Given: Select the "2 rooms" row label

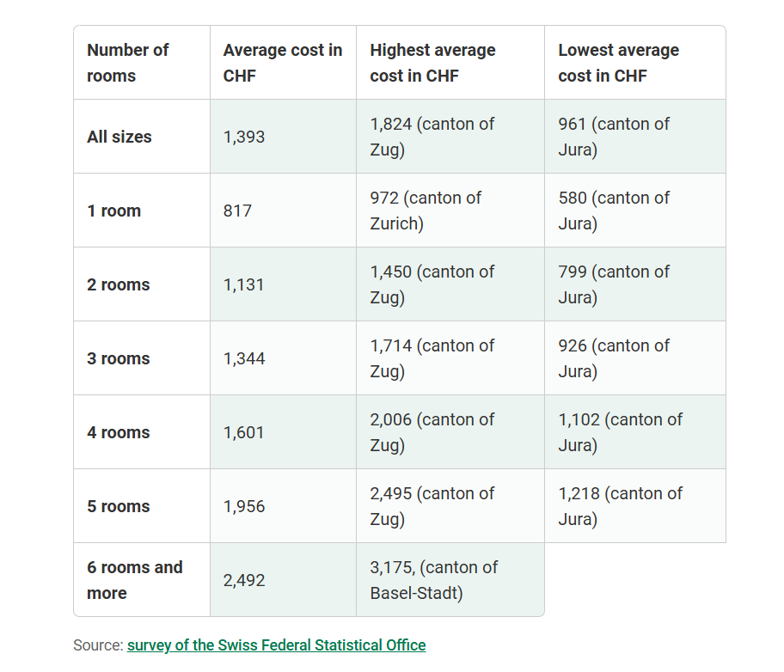Looking at the screenshot, I should tap(119, 284).
